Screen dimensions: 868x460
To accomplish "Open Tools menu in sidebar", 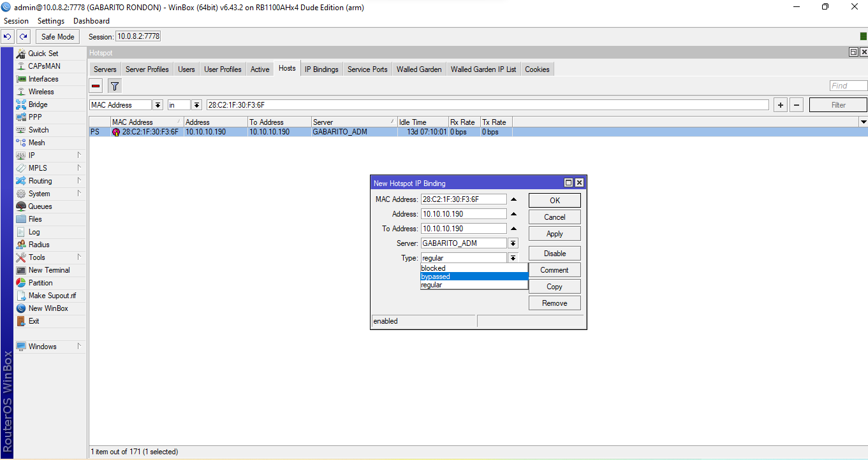I will [x=50, y=257].
